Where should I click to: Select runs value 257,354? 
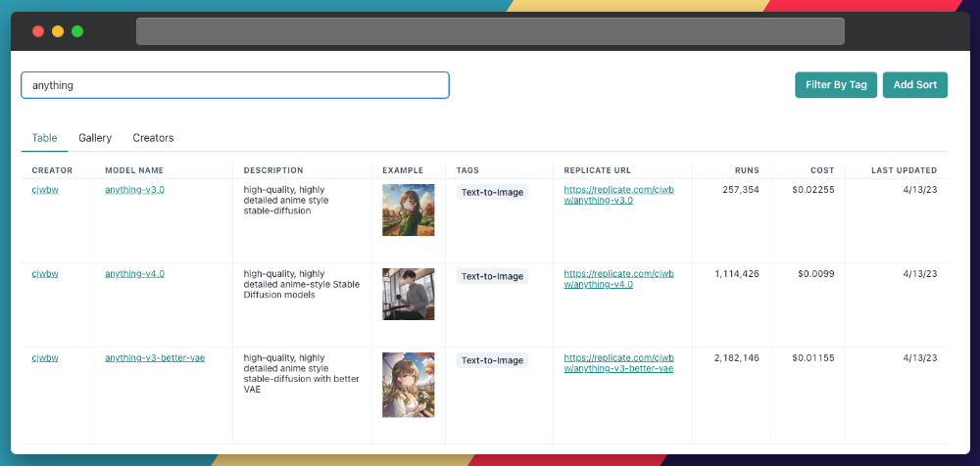[x=741, y=189]
